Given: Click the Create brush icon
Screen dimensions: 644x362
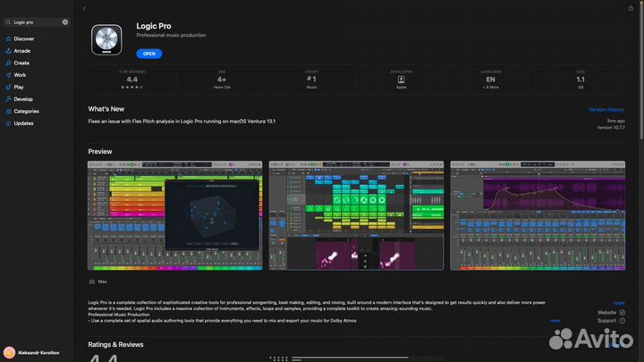Looking at the screenshot, I should click(8, 63).
